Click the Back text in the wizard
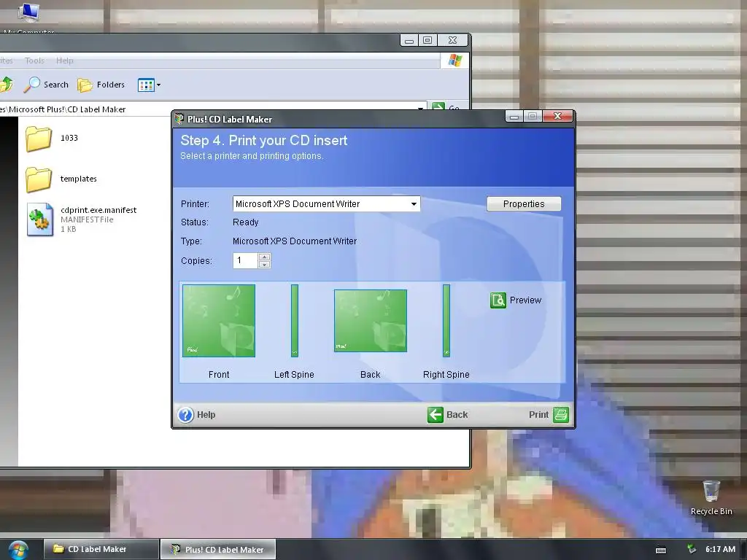 [x=457, y=415]
